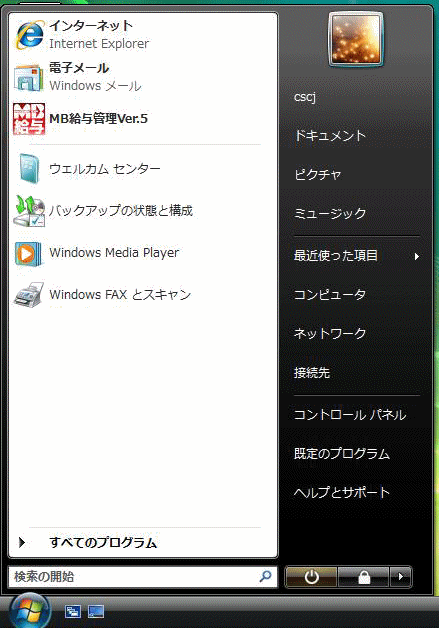Open ドキュメント folder
This screenshot has width=439, height=628.
pos(330,136)
